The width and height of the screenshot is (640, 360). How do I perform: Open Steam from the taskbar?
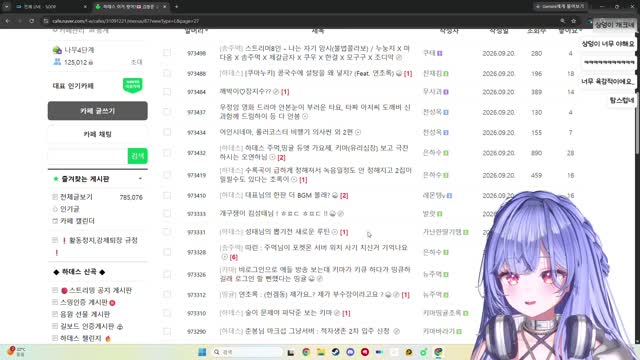(336, 352)
